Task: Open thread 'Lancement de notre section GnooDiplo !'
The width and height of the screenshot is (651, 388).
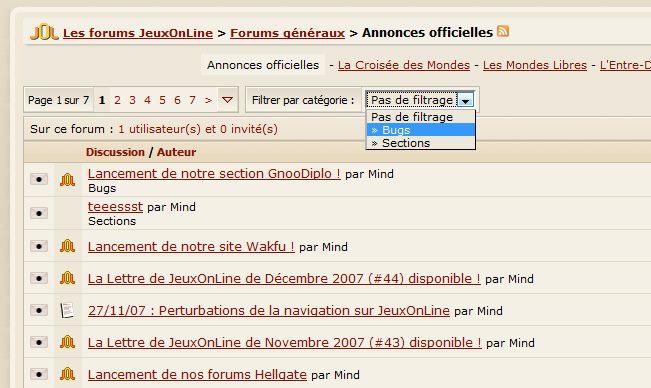Action: click(214, 173)
